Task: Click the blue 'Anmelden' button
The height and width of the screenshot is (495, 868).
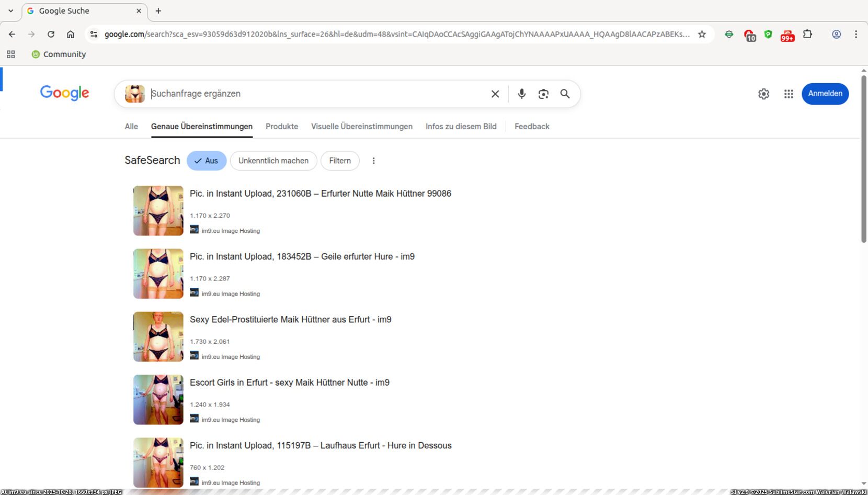Action: point(825,94)
